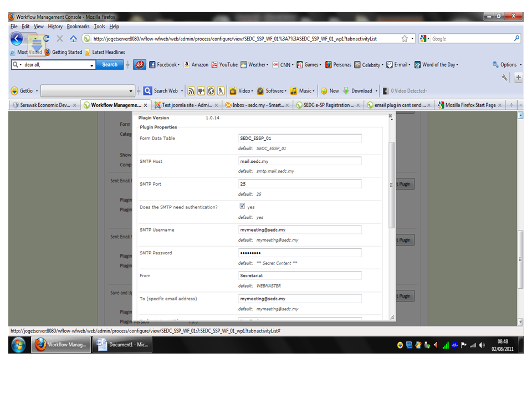Go back with the blue back arrow
Screen dimensions: 532x399
pos(17,39)
